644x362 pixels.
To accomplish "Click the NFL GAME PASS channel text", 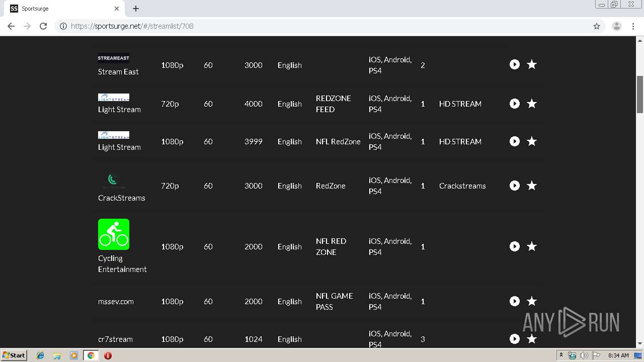I will point(335,301).
